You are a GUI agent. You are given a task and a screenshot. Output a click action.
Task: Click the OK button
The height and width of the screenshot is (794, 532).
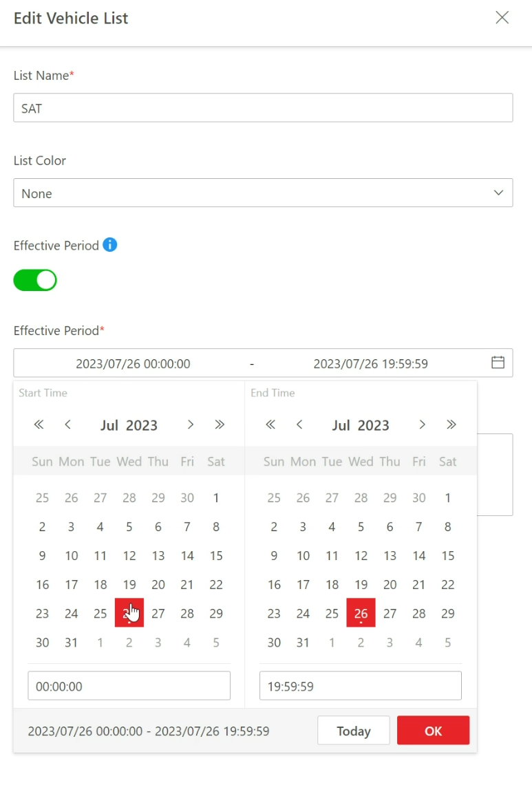(x=433, y=730)
